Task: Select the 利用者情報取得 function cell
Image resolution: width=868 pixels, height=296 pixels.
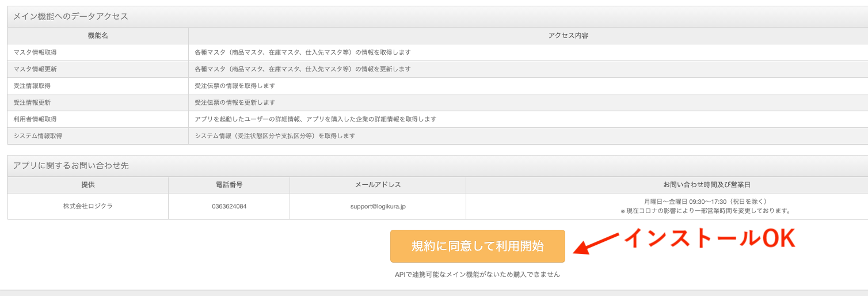Action: click(x=35, y=119)
